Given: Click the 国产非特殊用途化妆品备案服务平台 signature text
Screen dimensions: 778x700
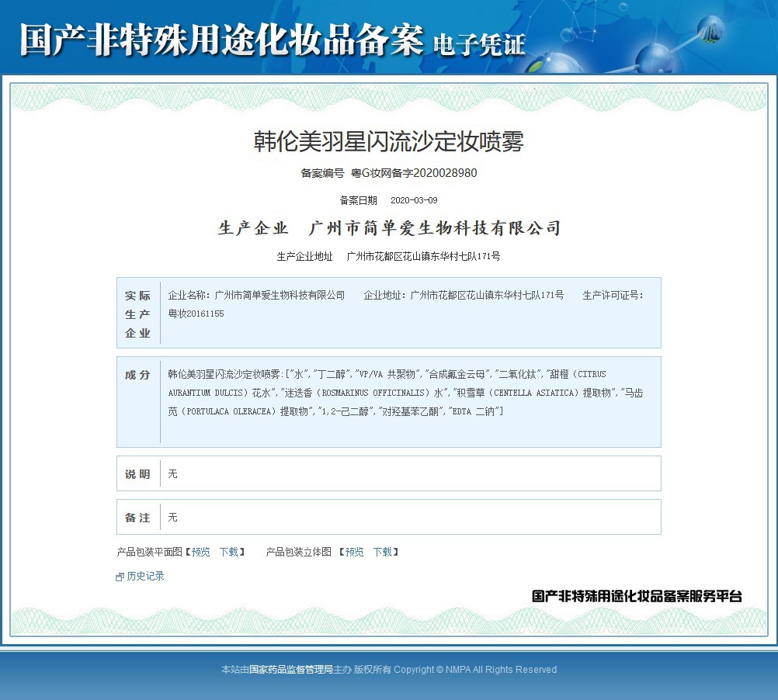Looking at the screenshot, I should 637,596.
